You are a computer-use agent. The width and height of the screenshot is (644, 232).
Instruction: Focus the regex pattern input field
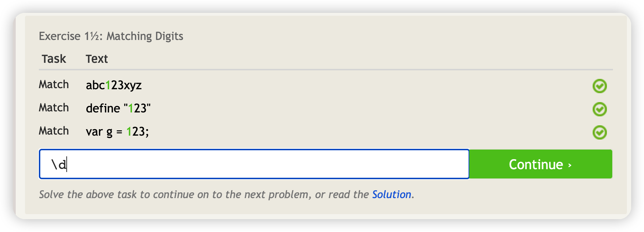click(x=254, y=164)
